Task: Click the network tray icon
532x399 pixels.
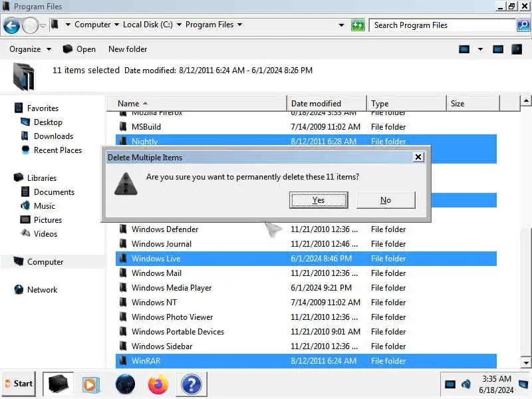Action: (450, 384)
